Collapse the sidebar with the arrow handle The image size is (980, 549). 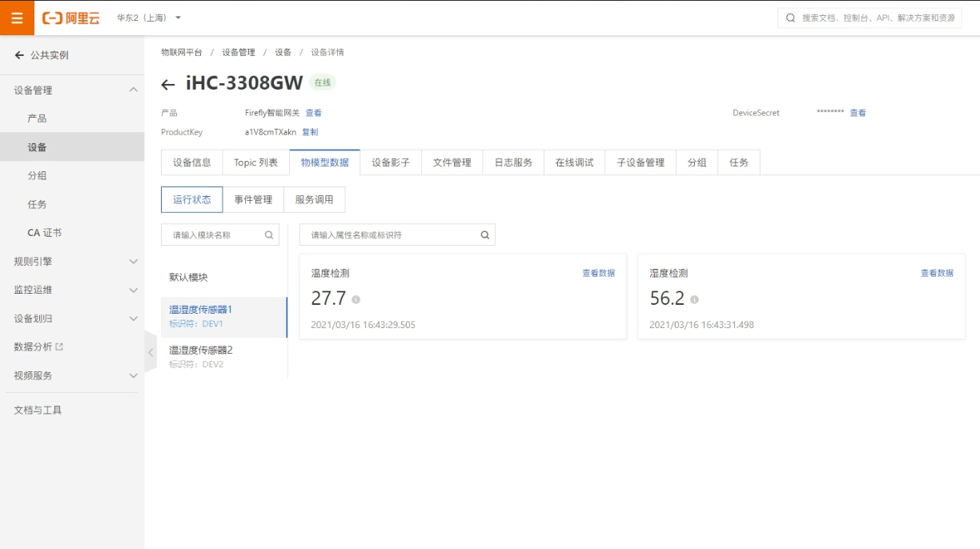(151, 352)
